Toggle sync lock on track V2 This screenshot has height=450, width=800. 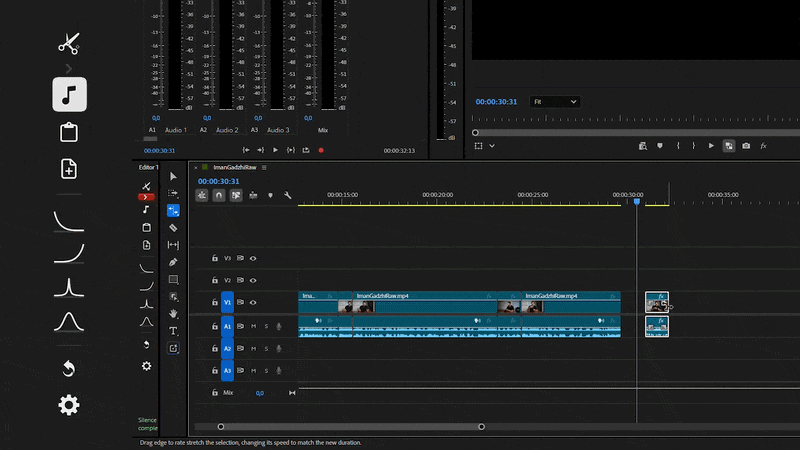(x=240, y=280)
